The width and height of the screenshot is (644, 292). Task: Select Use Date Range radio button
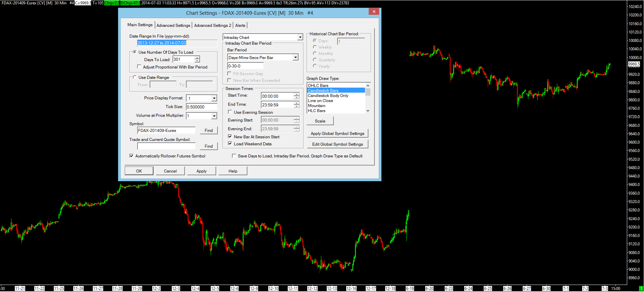135,77
